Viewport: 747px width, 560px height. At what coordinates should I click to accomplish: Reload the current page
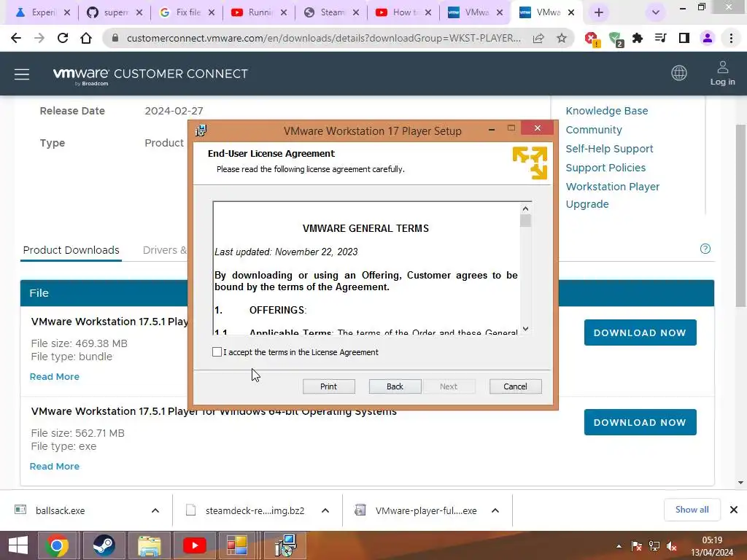point(63,38)
